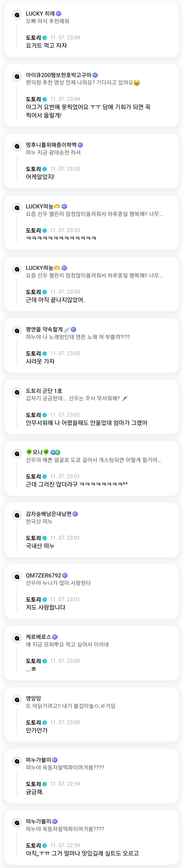Click the comment text '한국산 떠누'
This screenshot has width=183, height=868.
[x=39, y=521]
